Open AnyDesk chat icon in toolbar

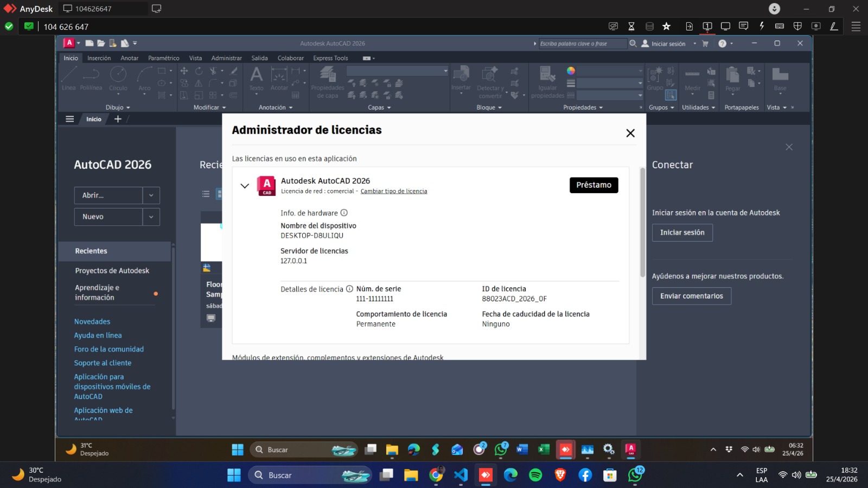pyautogui.click(x=743, y=26)
